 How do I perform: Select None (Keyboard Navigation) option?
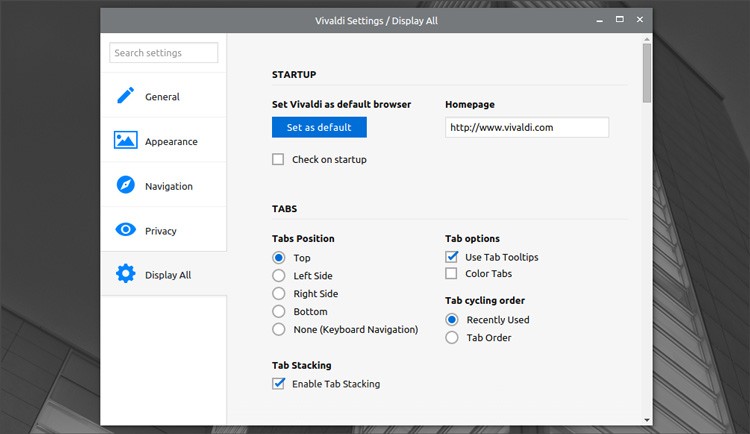279,329
